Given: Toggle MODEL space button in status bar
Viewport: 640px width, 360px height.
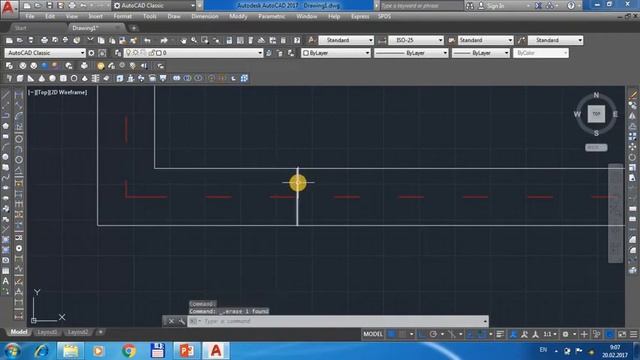Looking at the screenshot, I should pyautogui.click(x=373, y=334).
